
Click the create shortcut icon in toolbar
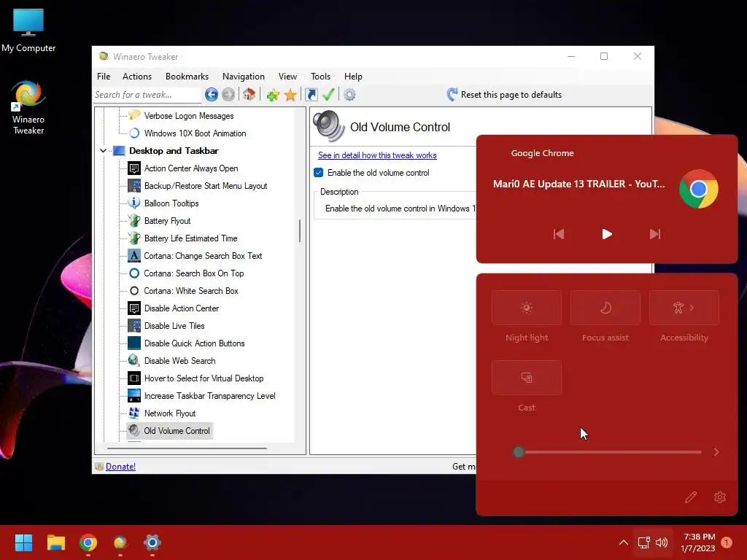pos(311,94)
